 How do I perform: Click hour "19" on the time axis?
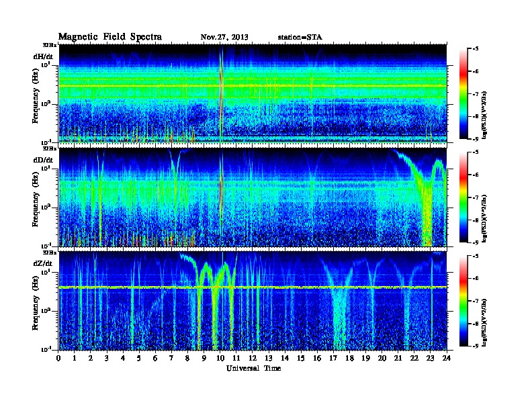point(365,358)
